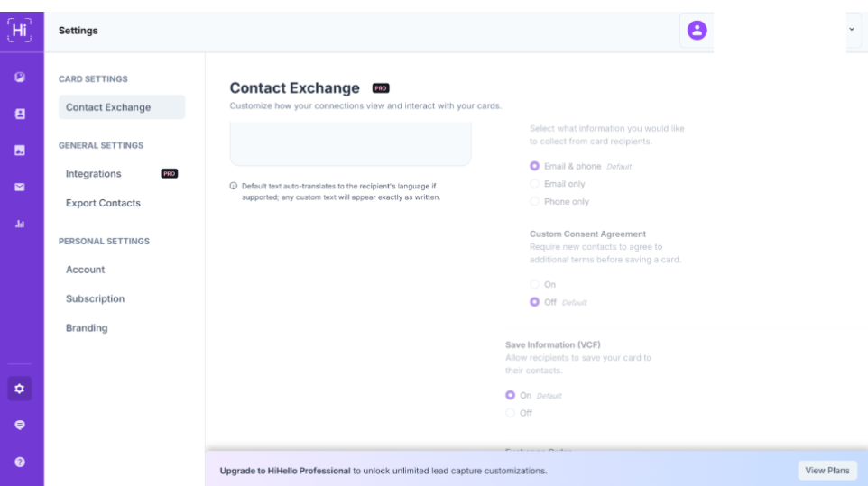
Task: Click the HiHello logo icon
Action: point(20,29)
